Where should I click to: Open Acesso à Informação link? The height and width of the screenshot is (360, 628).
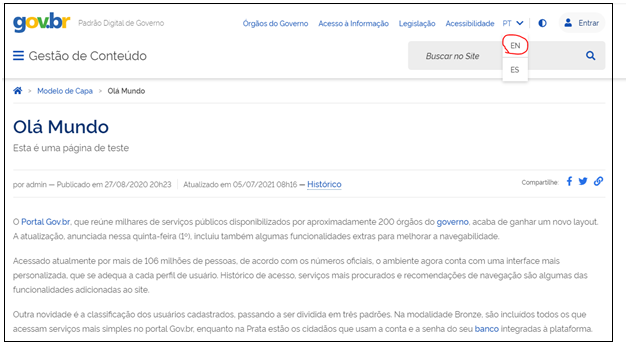[353, 24]
